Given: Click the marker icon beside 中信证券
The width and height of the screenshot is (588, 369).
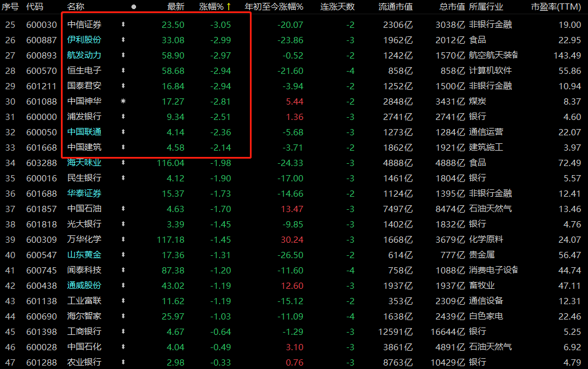Looking at the screenshot, I should pos(123,24).
